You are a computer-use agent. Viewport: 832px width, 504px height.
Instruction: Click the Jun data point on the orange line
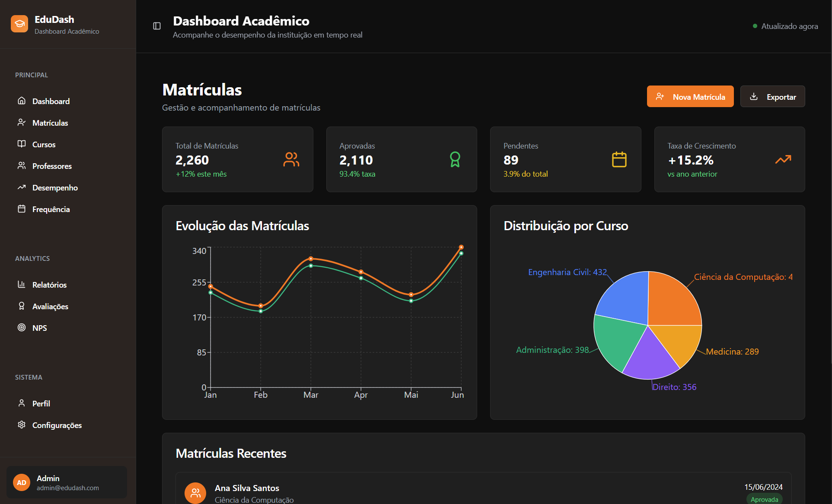pyautogui.click(x=461, y=247)
